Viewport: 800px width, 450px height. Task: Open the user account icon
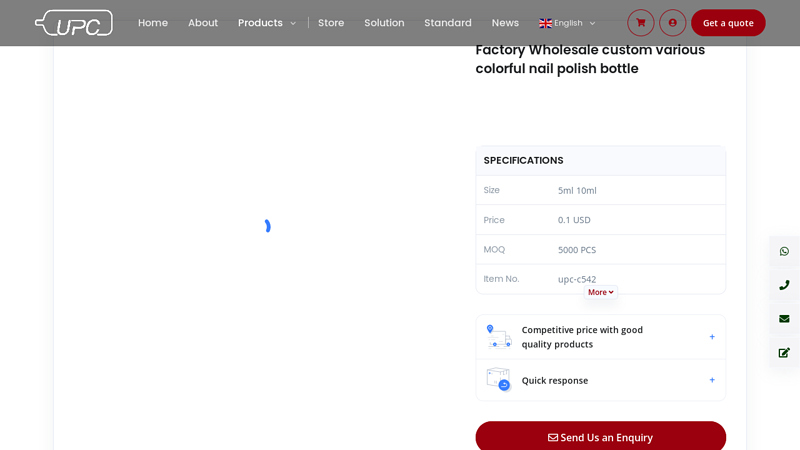pos(672,23)
